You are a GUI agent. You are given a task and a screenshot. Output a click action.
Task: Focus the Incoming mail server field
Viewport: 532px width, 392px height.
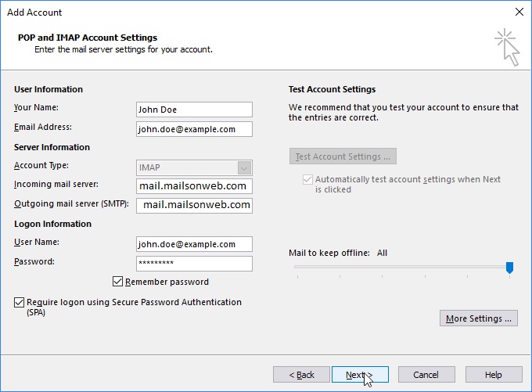coord(194,186)
